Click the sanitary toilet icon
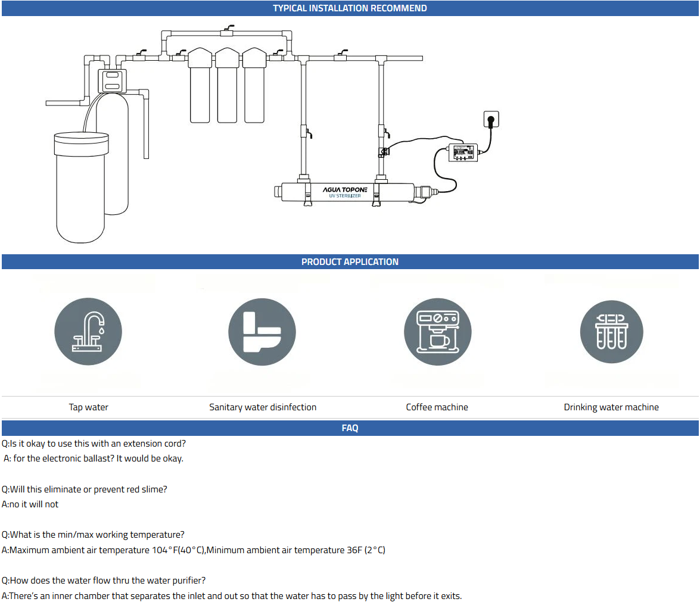 click(x=262, y=332)
